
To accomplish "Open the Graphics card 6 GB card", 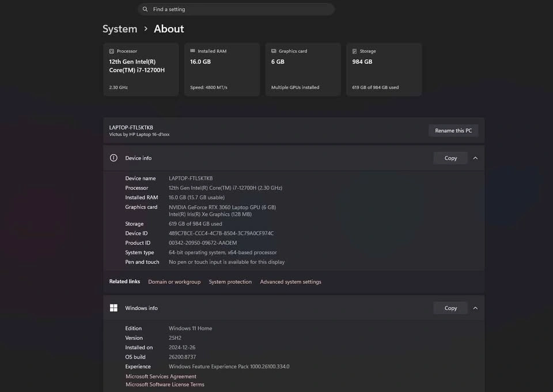I will pyautogui.click(x=304, y=70).
